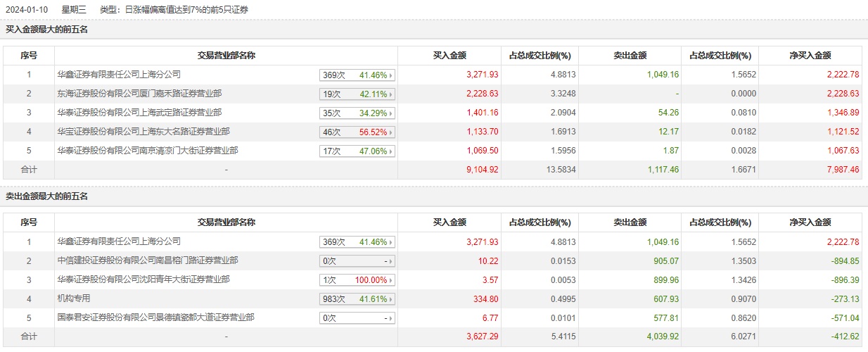The image size is (868, 352).
Task: Click 买入金额 column header in buy table
Action: (449, 56)
